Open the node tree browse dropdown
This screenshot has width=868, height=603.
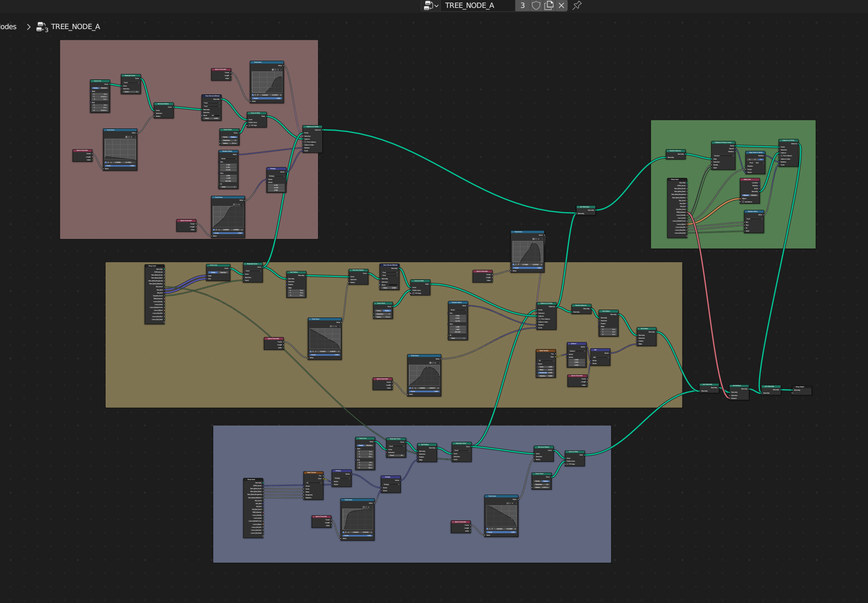click(x=431, y=5)
